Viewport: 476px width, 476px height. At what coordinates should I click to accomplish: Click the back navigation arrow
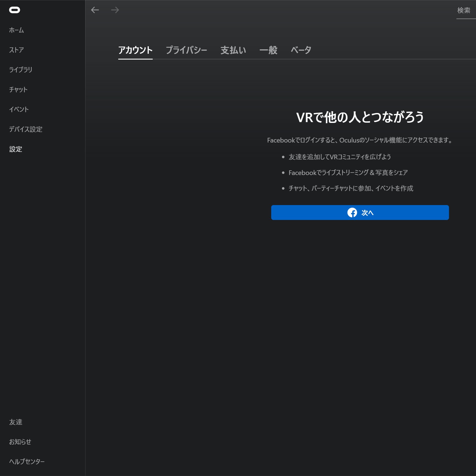coord(95,10)
